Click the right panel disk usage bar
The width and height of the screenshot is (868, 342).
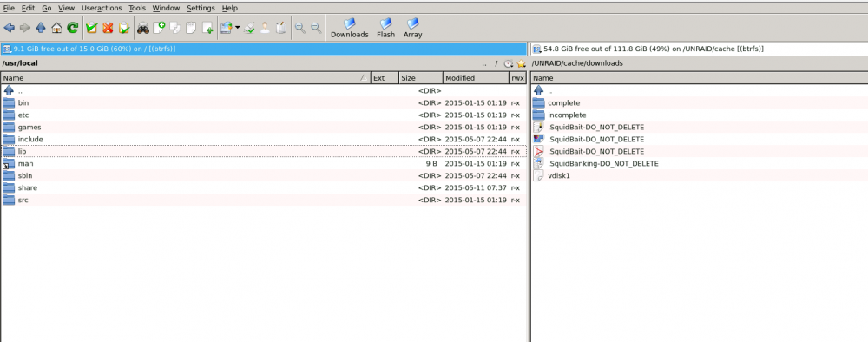pyautogui.click(x=699, y=49)
